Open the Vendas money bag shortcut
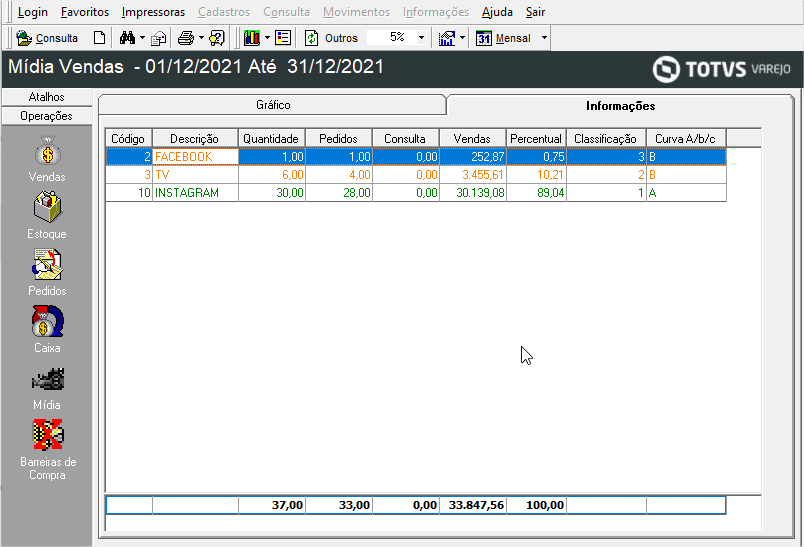The height and width of the screenshot is (547, 804). tap(47, 159)
